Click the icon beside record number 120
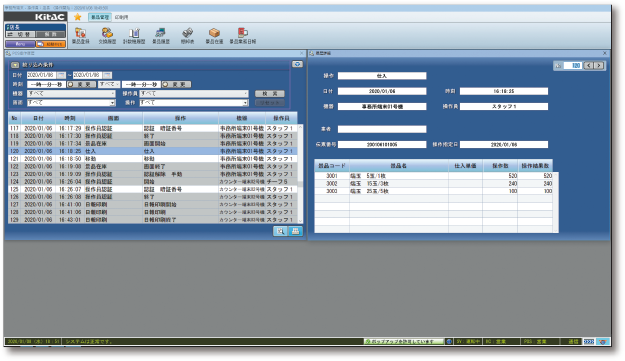The width and height of the screenshot is (625, 361). [558, 65]
